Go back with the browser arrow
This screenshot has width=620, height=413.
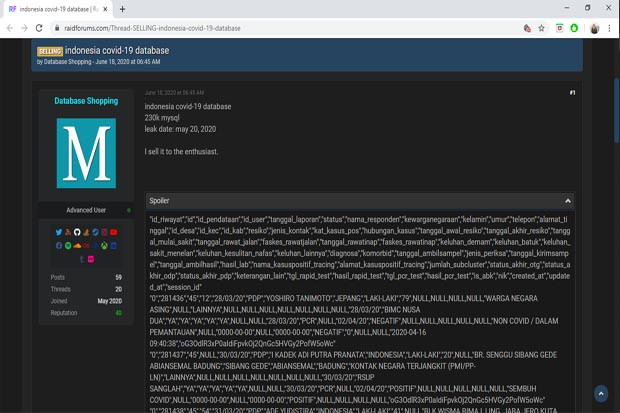tap(10, 28)
